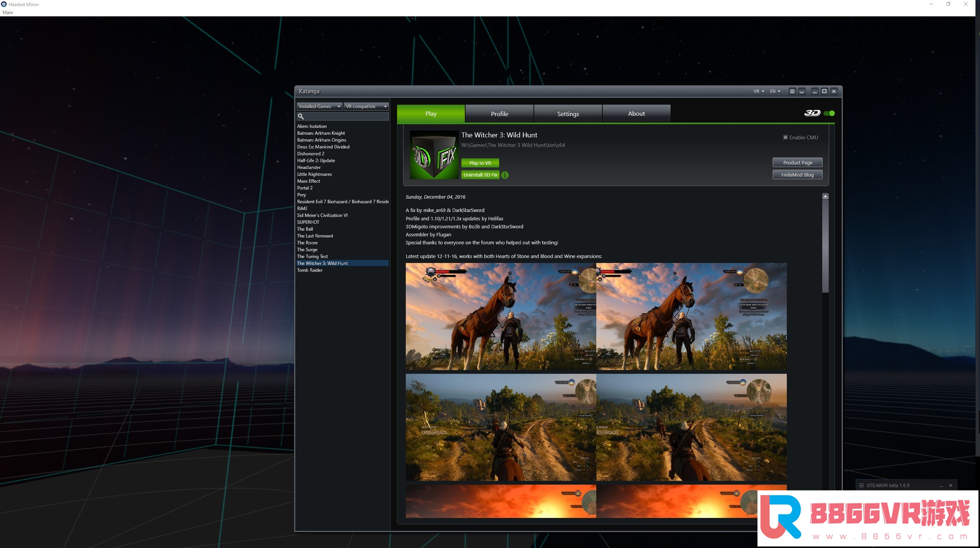Select Resident Evil 7 Biohazard entry
This screenshot has width=980, height=548.
[342, 202]
